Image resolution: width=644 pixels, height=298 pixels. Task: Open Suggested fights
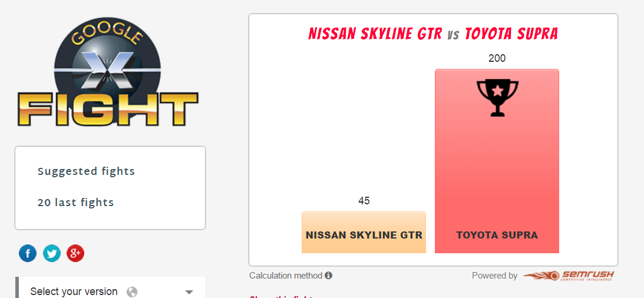(86, 171)
